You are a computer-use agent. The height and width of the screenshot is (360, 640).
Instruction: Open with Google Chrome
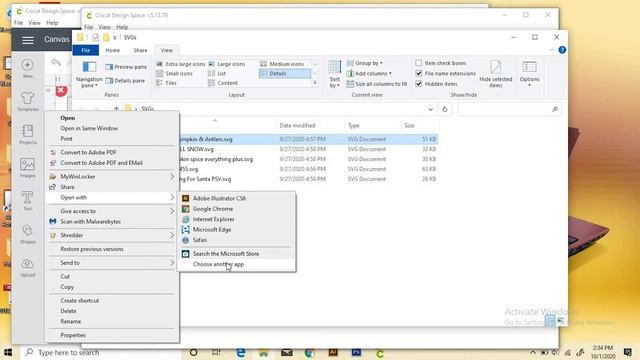click(x=236, y=209)
